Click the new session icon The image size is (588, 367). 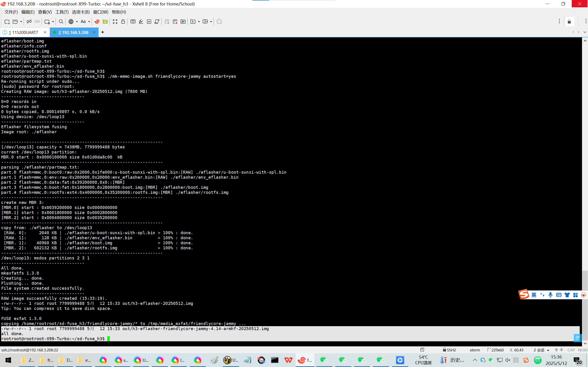[7, 22]
